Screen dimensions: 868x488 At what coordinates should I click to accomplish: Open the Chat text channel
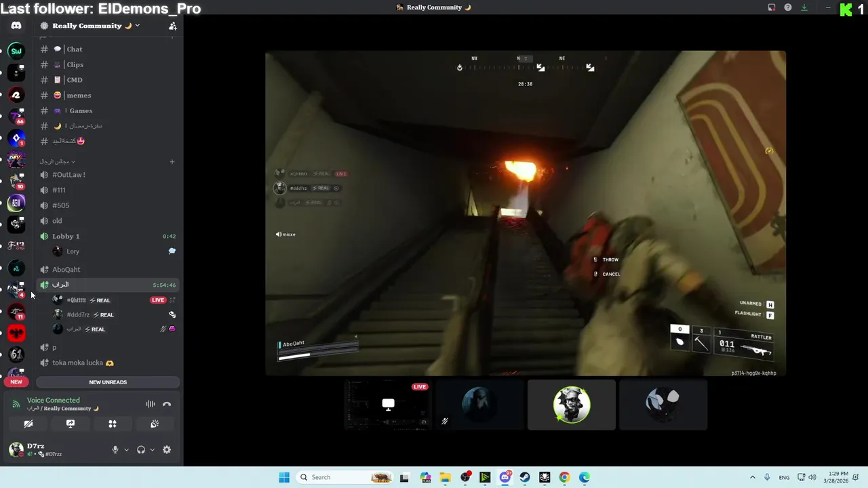(108, 49)
